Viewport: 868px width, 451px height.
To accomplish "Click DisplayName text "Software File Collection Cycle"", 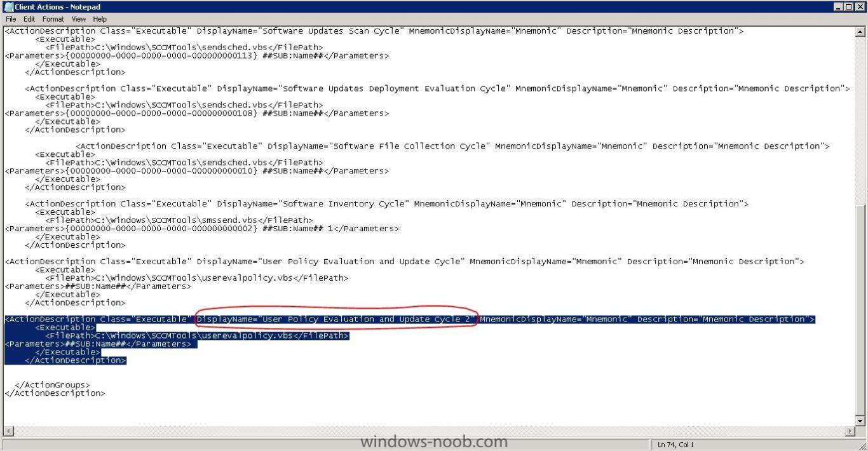I will (409, 146).
